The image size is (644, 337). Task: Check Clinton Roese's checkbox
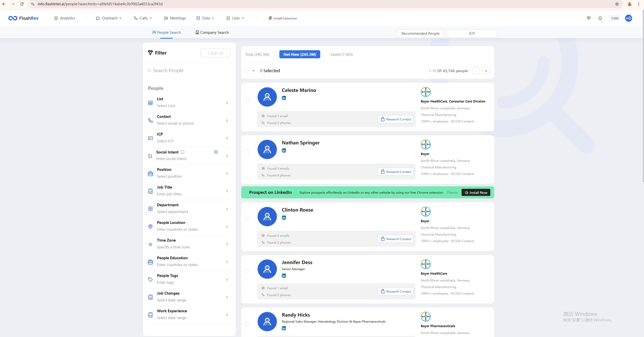tap(247, 219)
